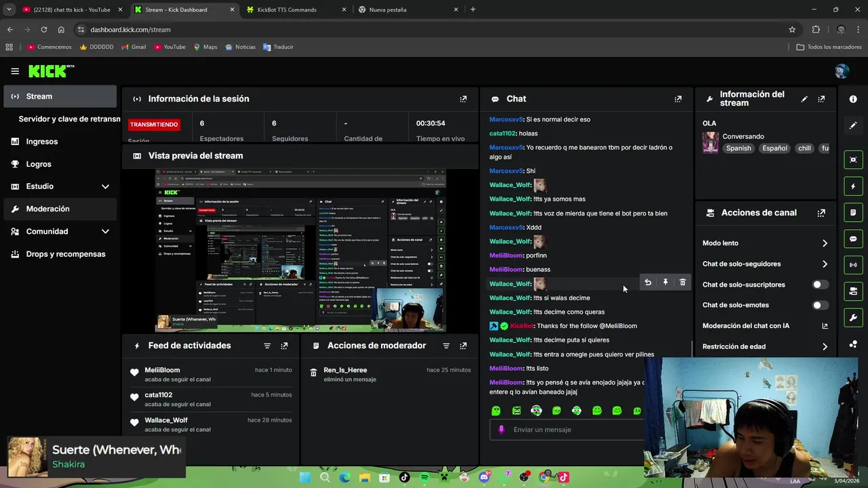This screenshot has height=488, width=868.
Task: Open Spotify from the taskbar
Action: 425,477
